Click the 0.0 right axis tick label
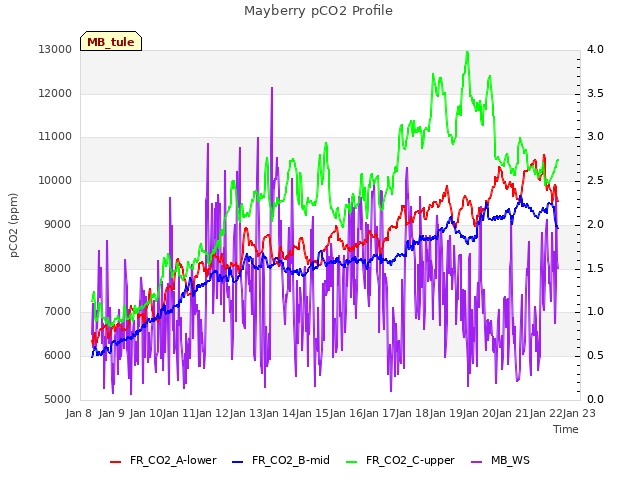640x480 pixels. pyautogui.click(x=595, y=399)
